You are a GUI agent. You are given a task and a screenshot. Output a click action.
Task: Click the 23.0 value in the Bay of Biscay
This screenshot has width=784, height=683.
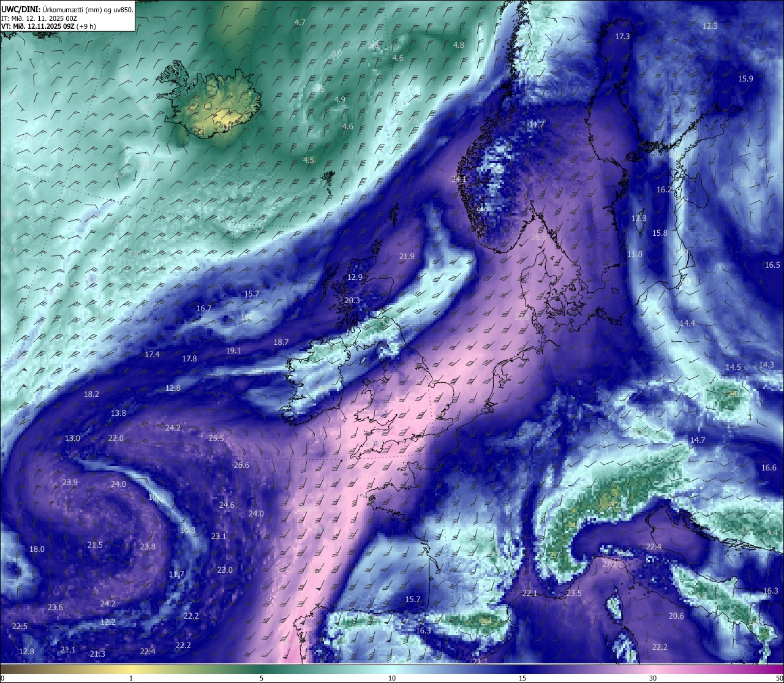click(225, 570)
